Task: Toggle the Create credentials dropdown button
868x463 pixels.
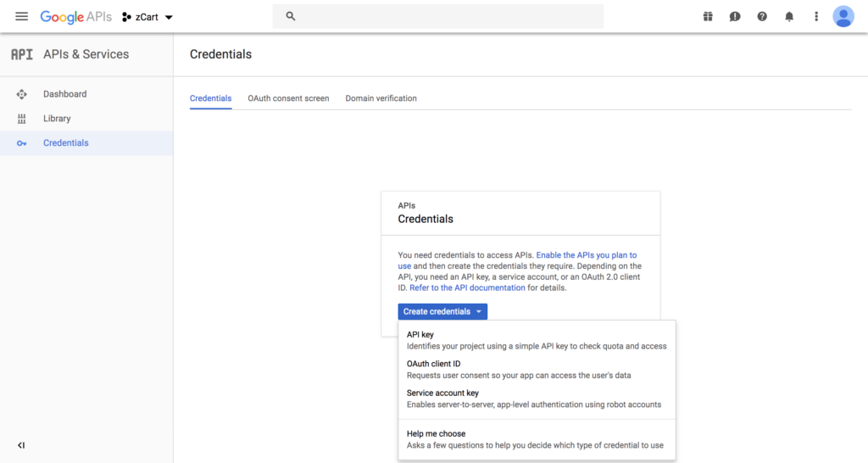Action: click(442, 311)
